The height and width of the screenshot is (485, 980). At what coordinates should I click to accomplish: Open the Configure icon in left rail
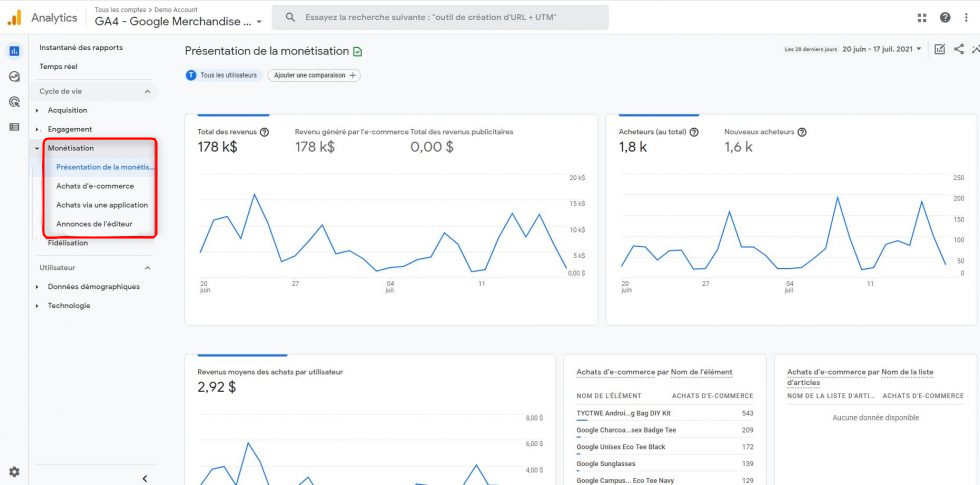[x=14, y=127]
